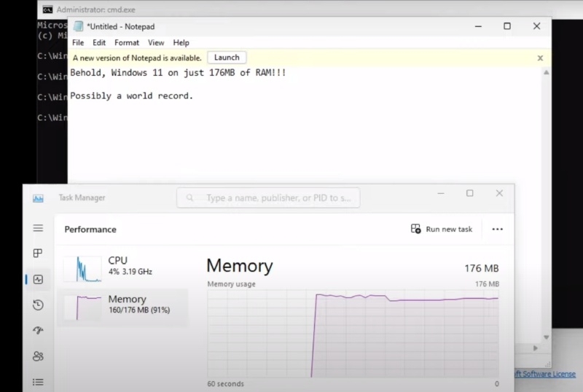Click the cmd.exe title bar icon
This screenshot has height=392, width=583.
47,10
